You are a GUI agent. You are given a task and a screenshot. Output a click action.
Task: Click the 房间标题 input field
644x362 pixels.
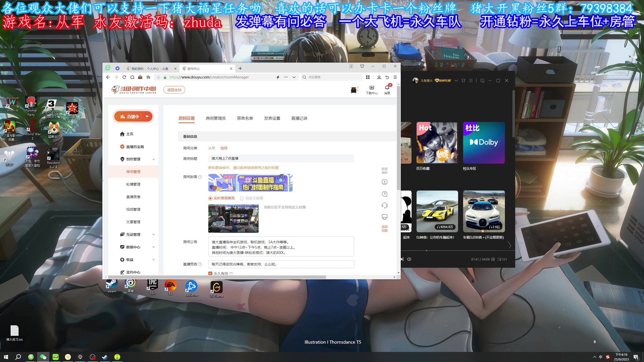point(281,158)
